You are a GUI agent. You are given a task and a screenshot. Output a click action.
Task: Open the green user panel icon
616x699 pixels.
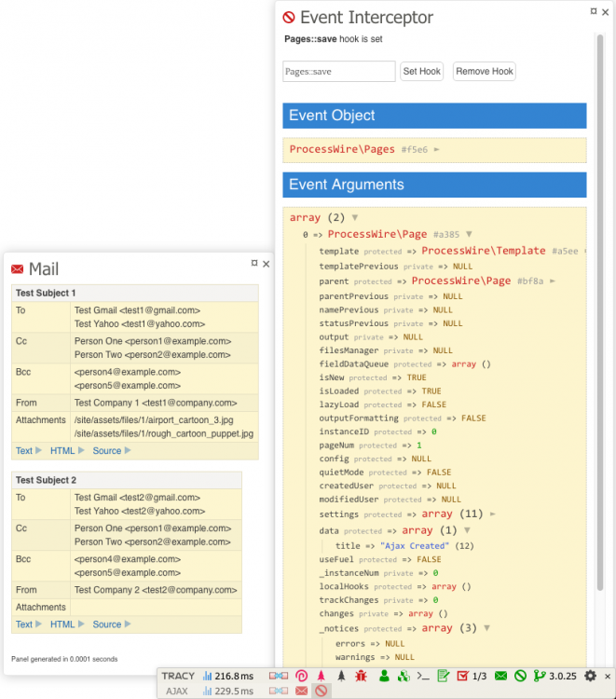(x=384, y=676)
